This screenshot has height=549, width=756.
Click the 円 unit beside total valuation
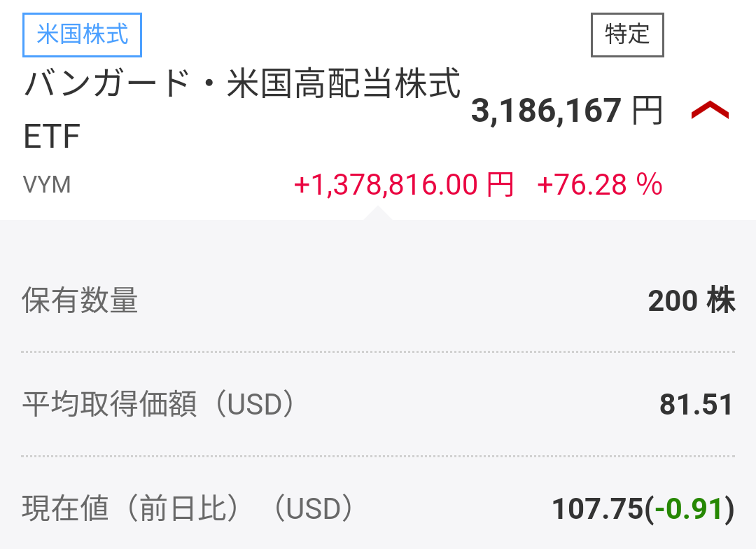point(647,111)
